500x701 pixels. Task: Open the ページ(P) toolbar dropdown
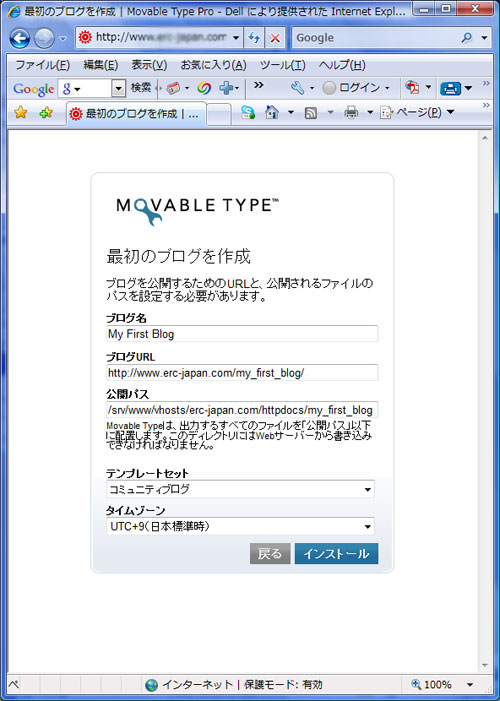coord(417,113)
